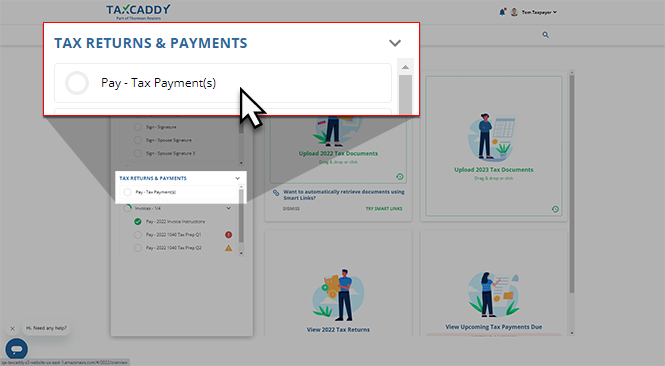Click the Tax Returns & Payments heading in sidebar
The width and height of the screenshot is (665, 366).
tap(153, 178)
